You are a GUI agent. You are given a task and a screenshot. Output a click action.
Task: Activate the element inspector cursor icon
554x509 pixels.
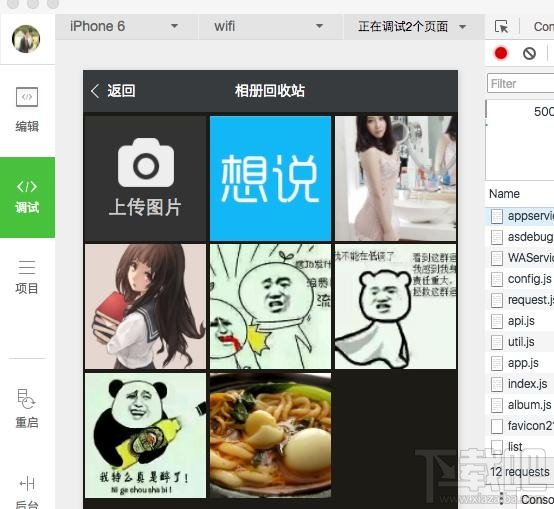point(501,26)
